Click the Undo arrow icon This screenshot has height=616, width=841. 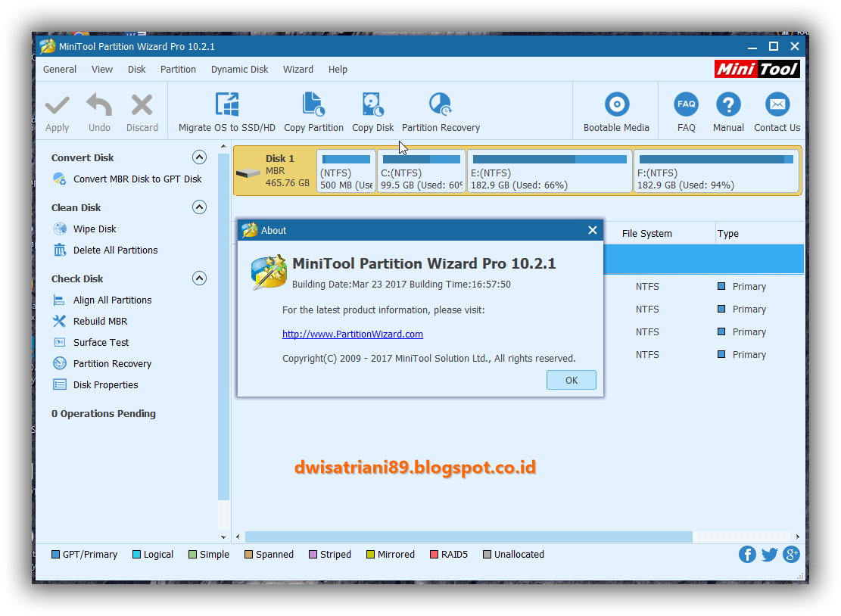(99, 104)
